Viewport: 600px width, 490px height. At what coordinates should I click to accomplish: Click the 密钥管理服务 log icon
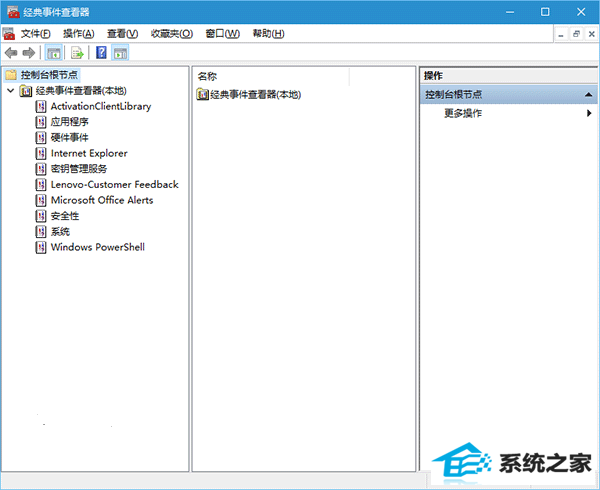(41, 169)
